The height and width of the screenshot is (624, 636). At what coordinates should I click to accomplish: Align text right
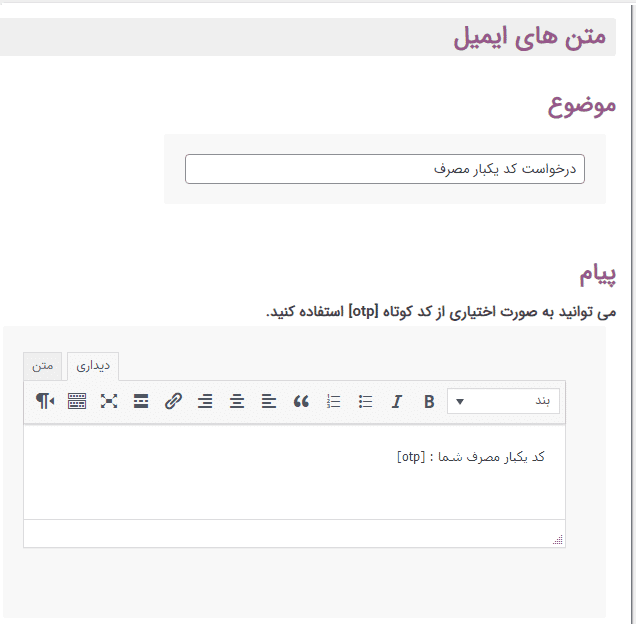[205, 402]
